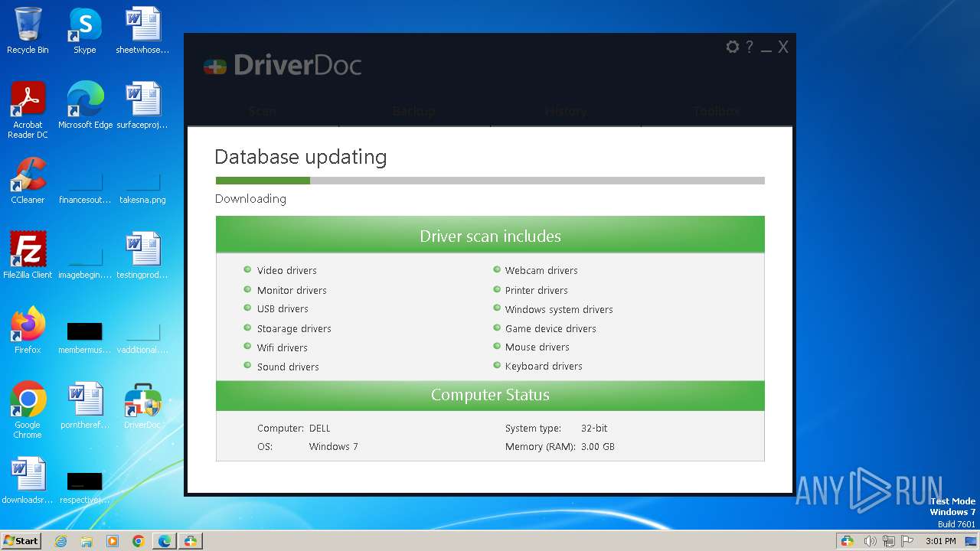Open media player taskbar icon

[113, 541]
